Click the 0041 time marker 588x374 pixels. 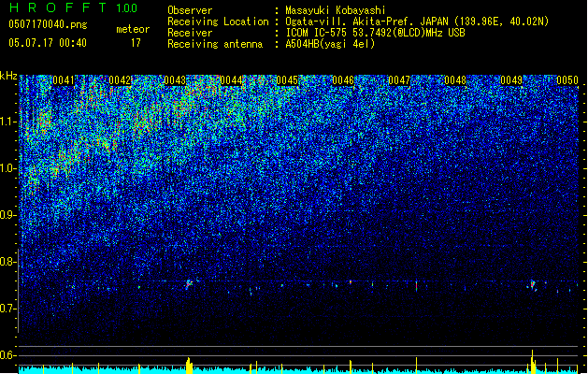point(64,80)
